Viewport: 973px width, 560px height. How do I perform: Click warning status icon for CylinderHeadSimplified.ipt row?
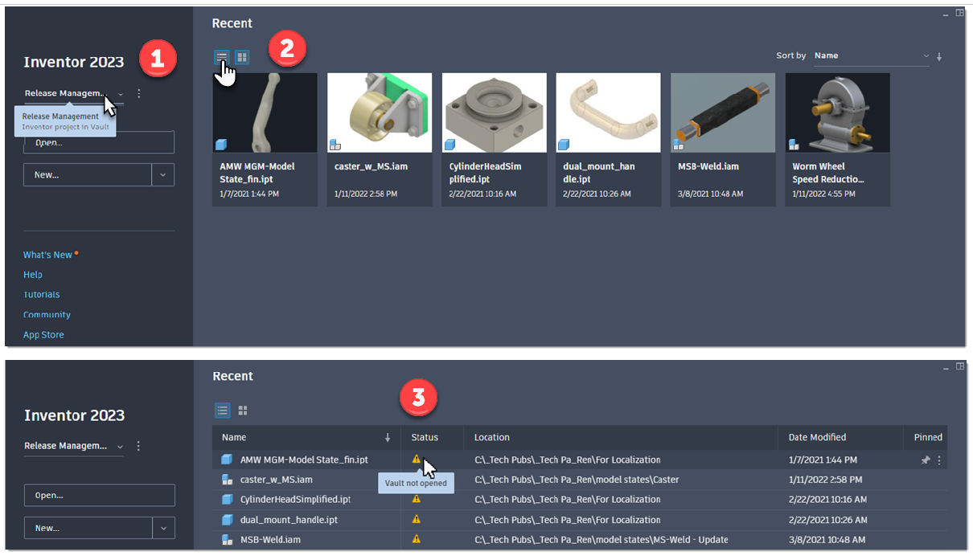[417, 499]
